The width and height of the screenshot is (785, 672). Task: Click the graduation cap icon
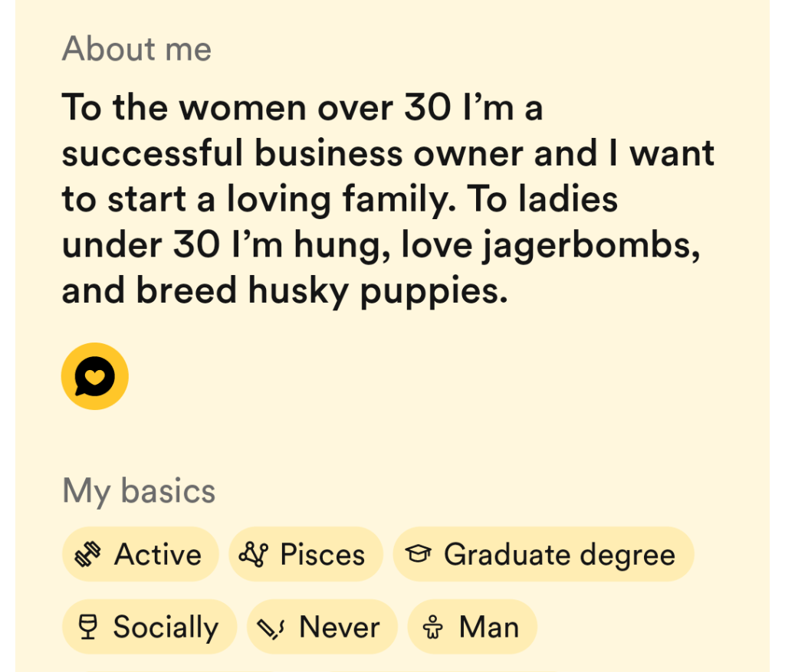click(x=419, y=555)
